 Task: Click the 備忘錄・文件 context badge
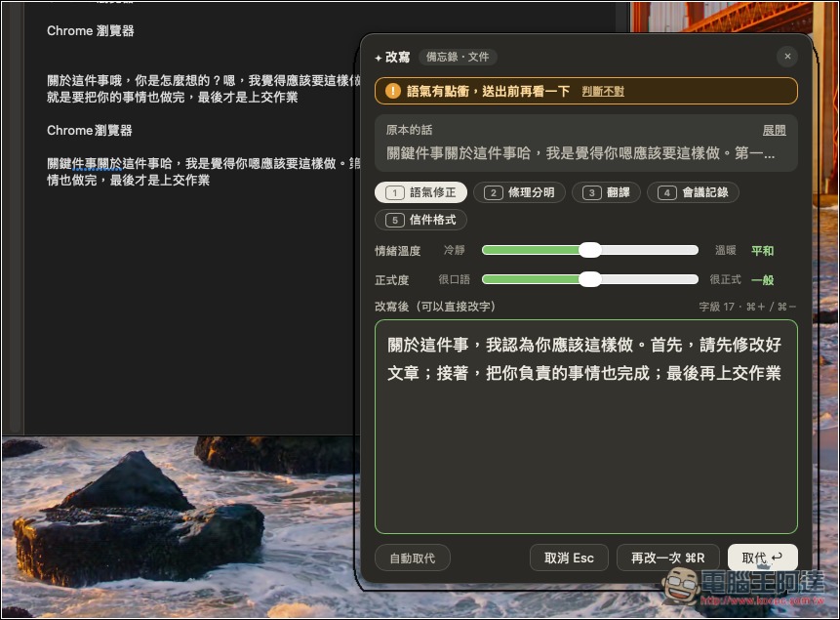coord(458,57)
